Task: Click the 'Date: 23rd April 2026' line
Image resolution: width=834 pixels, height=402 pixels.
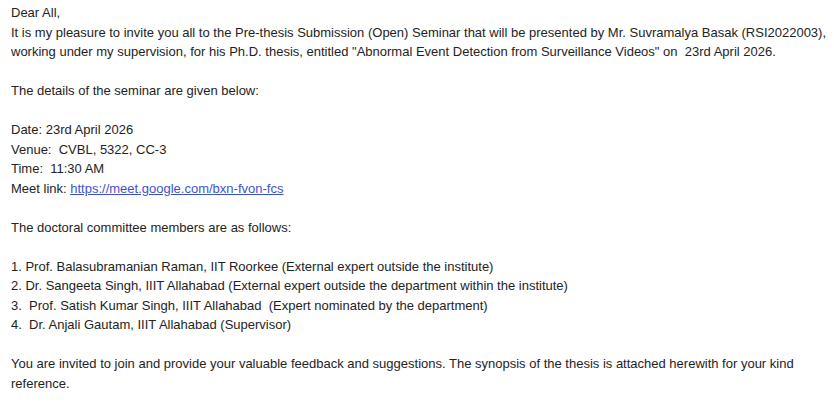Action: [x=72, y=130]
